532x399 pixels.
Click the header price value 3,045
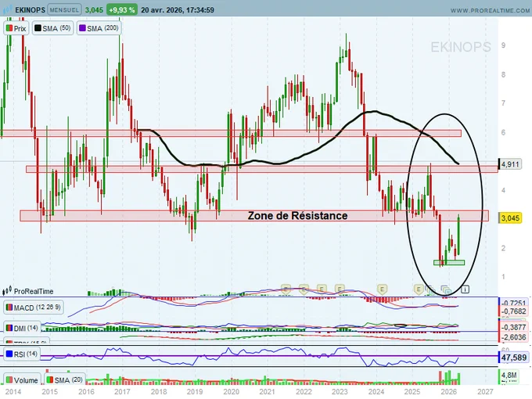(94, 10)
